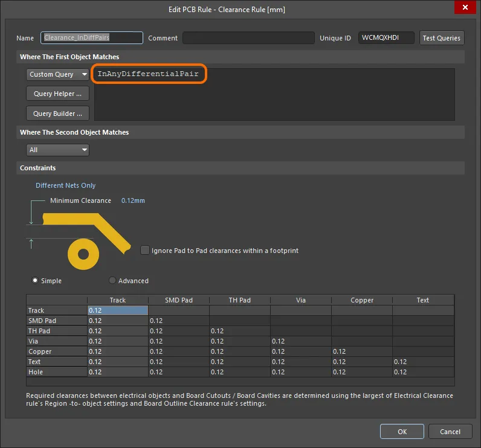Screen dimensions: 481x448
Task: Click the Unique ID field
Action: [386, 37]
